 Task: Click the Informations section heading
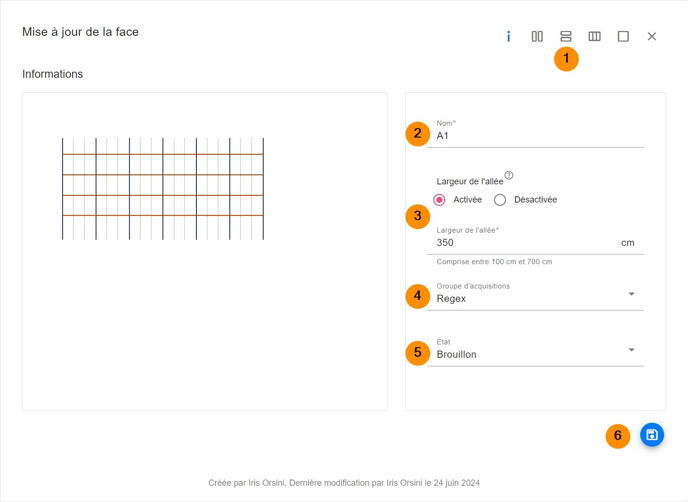pos(53,74)
